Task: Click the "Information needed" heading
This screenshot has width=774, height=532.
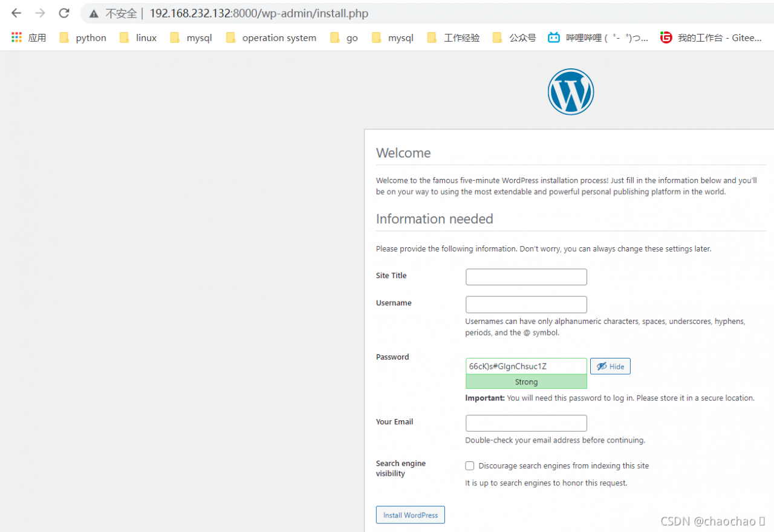Action: coord(435,219)
